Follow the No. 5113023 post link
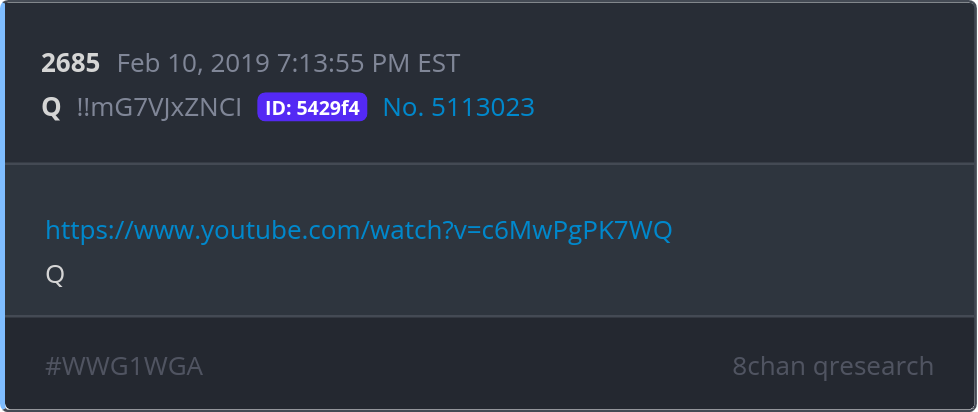Image resolution: width=978 pixels, height=412 pixels. click(x=458, y=107)
